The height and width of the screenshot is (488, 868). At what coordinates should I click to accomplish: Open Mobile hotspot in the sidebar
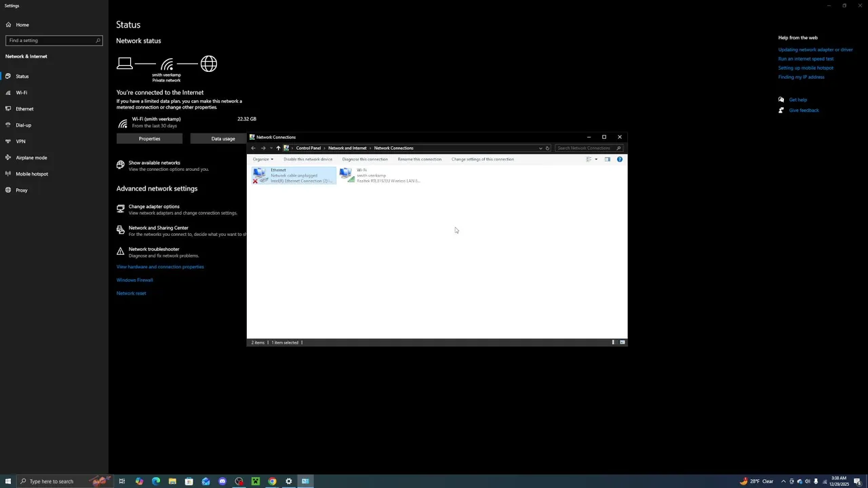[27, 174]
